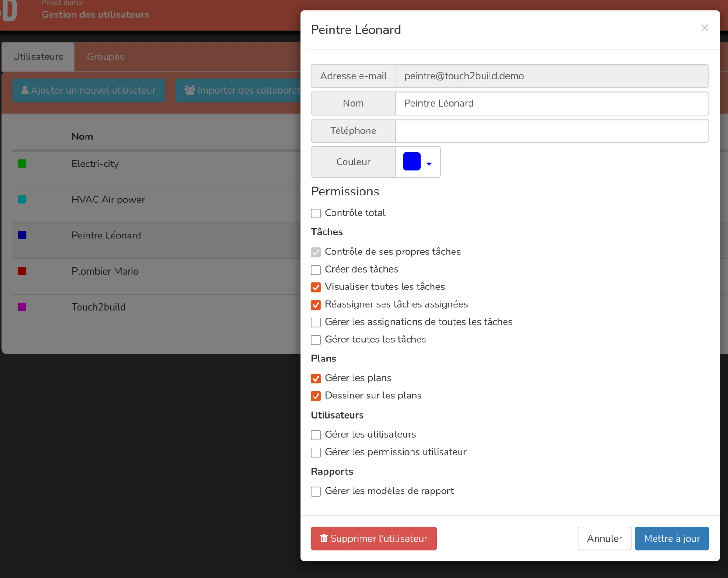Image resolution: width=728 pixels, height=578 pixels.
Task: Click the purple color square beside Touch2build
Action: click(x=22, y=307)
